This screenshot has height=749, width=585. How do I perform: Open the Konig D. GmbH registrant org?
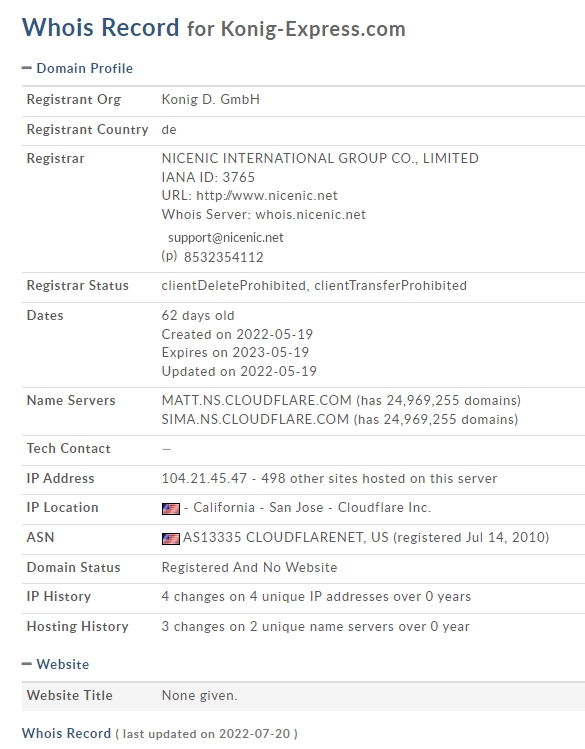(211, 99)
